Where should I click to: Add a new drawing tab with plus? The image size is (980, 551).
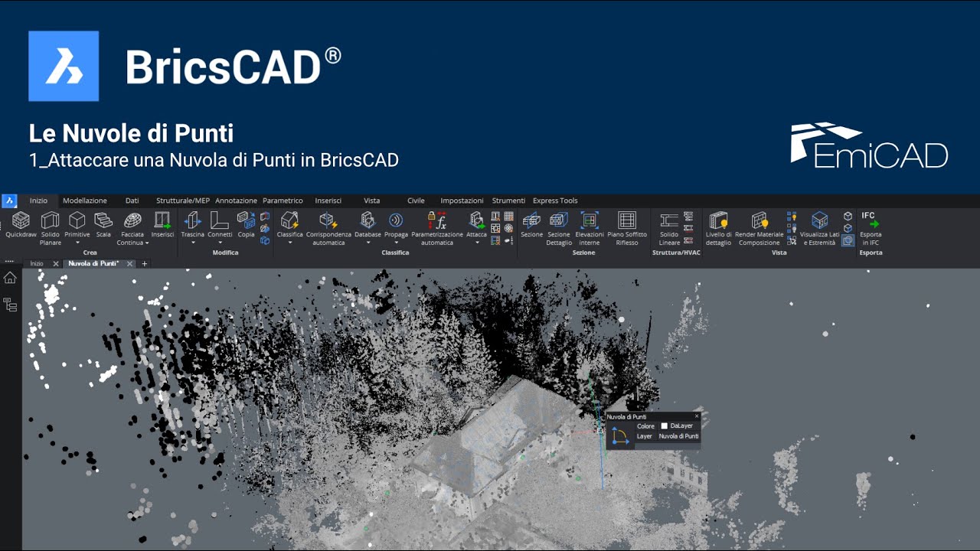(x=145, y=263)
